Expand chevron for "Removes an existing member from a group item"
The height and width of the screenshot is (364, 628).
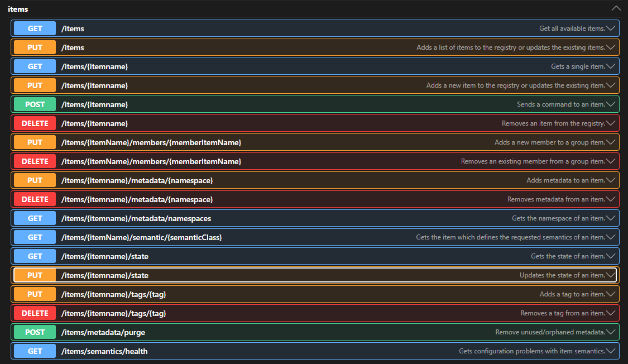point(611,161)
